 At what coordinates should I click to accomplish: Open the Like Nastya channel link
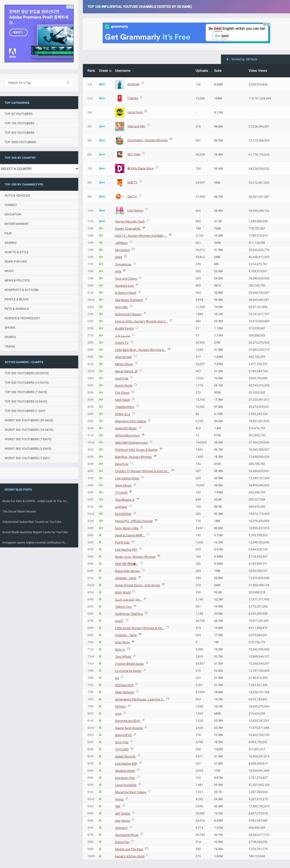pyautogui.click(x=135, y=211)
